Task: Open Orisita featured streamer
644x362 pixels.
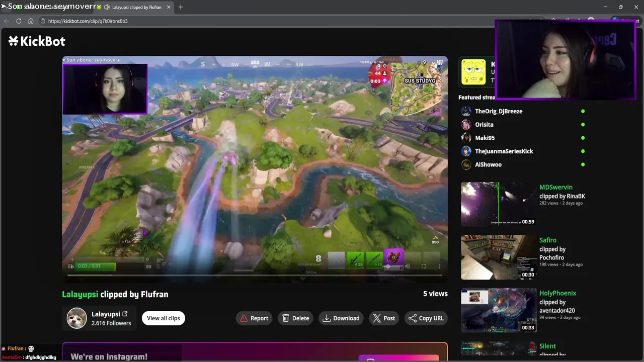Action: pos(484,124)
